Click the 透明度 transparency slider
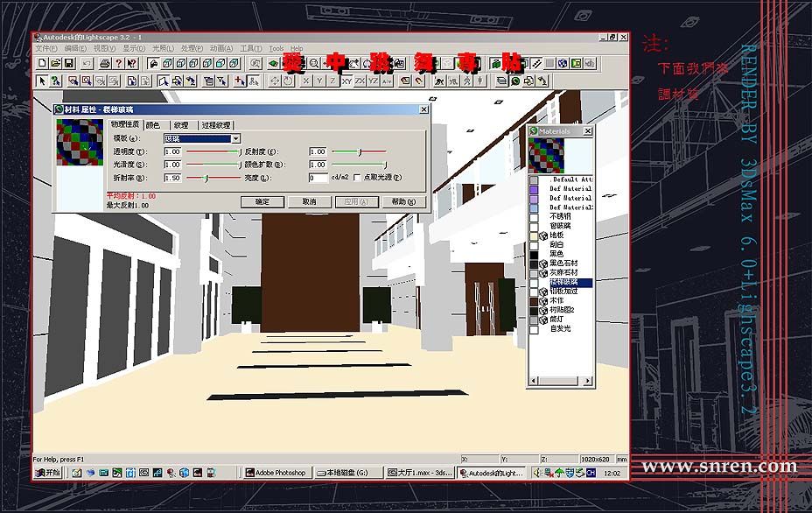The width and height of the screenshot is (812, 513). click(x=213, y=151)
